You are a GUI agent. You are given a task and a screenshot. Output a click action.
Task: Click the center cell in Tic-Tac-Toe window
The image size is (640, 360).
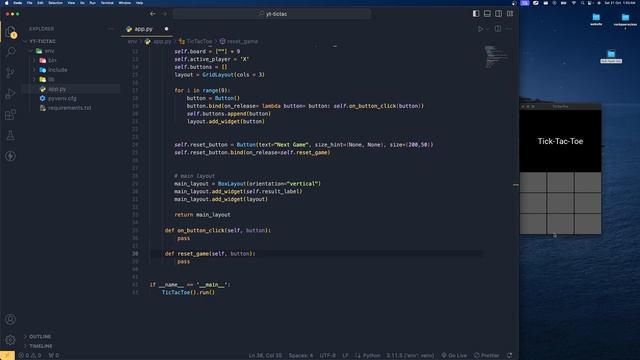560,203
